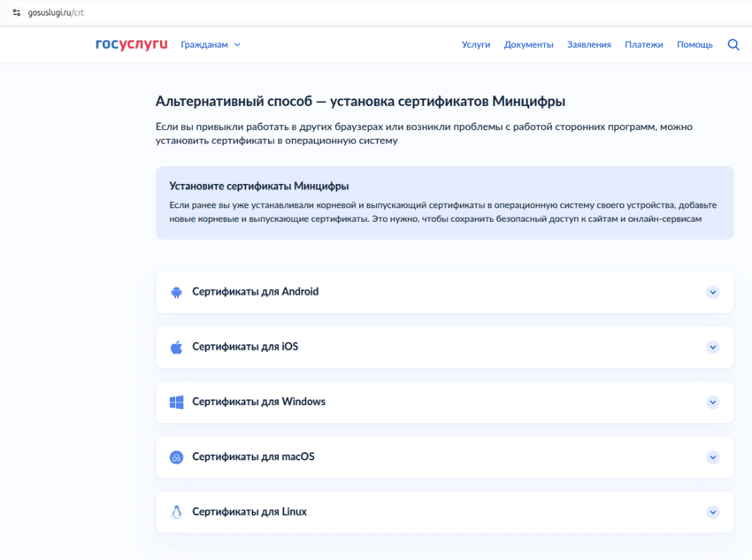Open the Помощь menu item

tap(694, 44)
